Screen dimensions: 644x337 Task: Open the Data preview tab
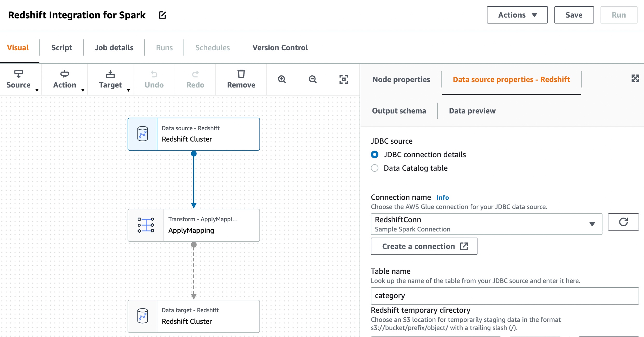point(472,111)
